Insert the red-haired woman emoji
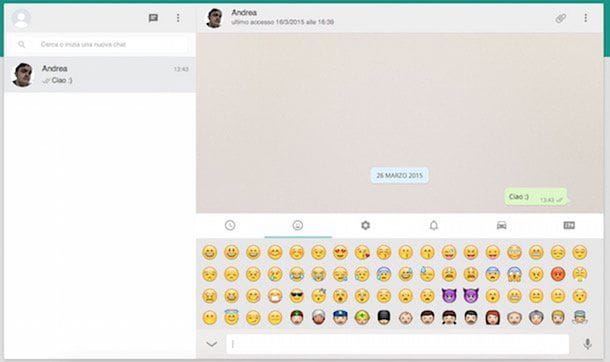 (x=493, y=317)
